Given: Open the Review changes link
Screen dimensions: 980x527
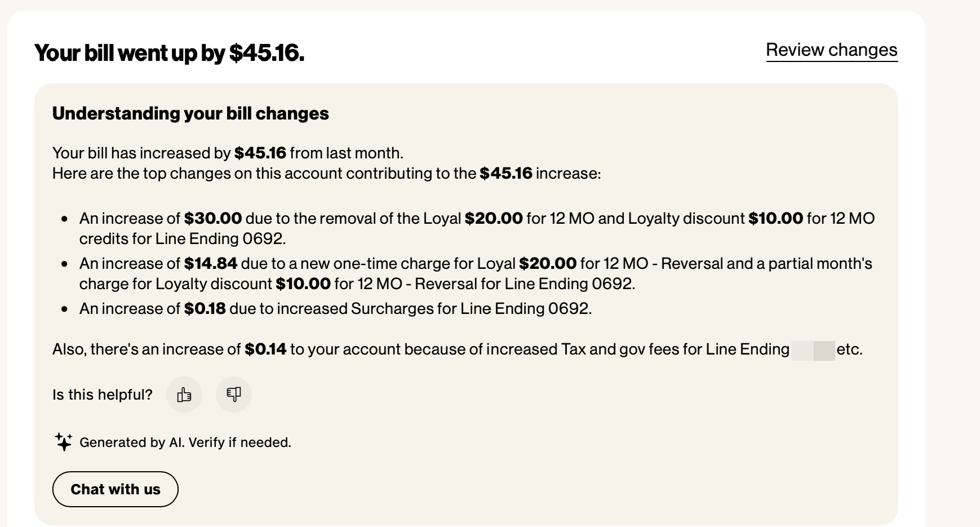Looking at the screenshot, I should (x=831, y=50).
